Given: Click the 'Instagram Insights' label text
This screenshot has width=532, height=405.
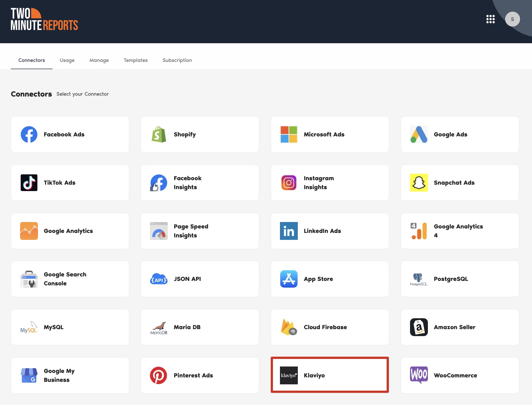Looking at the screenshot, I should 319,183.
